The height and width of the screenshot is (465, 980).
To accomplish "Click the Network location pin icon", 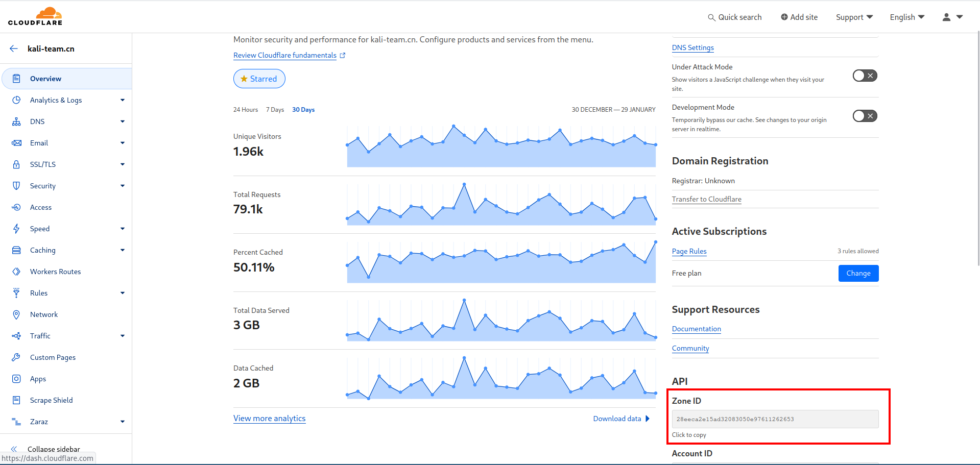I will 16,314.
